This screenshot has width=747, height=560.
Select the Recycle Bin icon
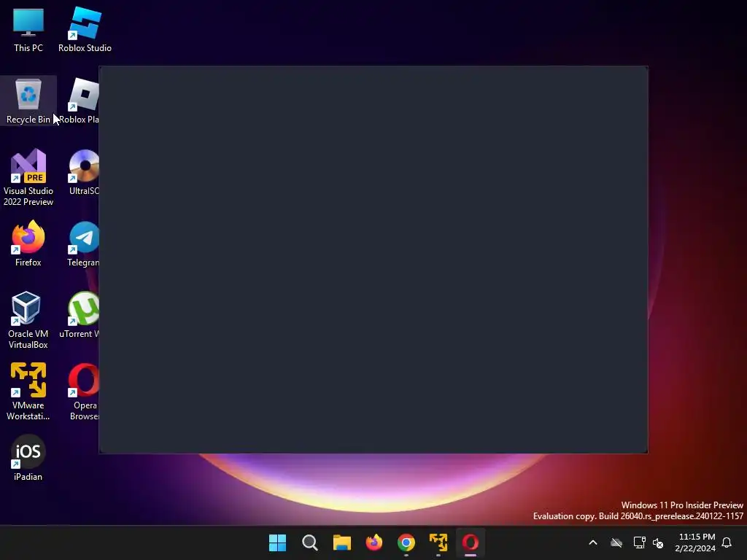coord(28,101)
